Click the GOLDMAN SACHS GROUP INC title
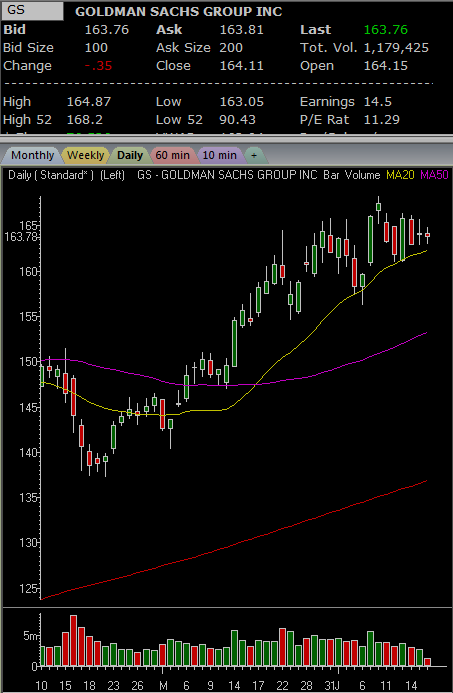 coord(179,11)
